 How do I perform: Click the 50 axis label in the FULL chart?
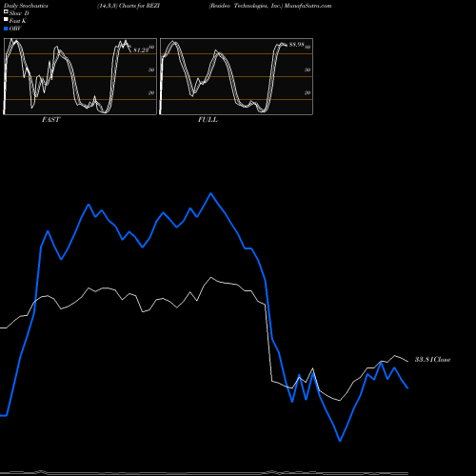(x=307, y=69)
